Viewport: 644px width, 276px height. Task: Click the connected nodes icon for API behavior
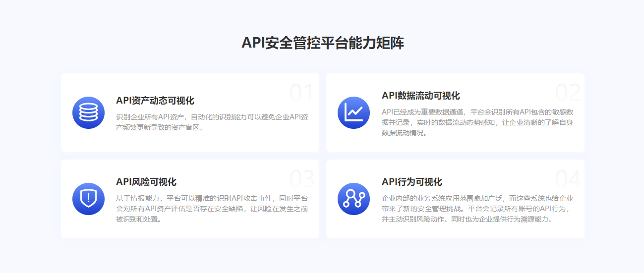353,199
